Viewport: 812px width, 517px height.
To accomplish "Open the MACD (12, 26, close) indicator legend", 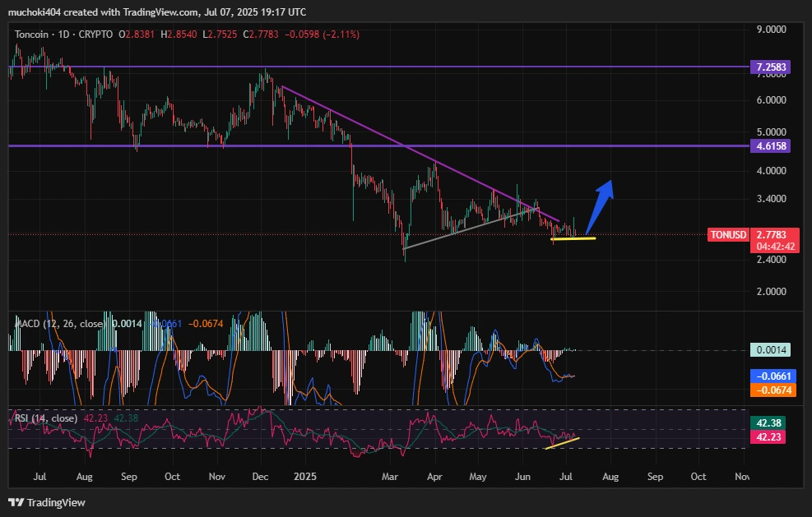I will [58, 324].
